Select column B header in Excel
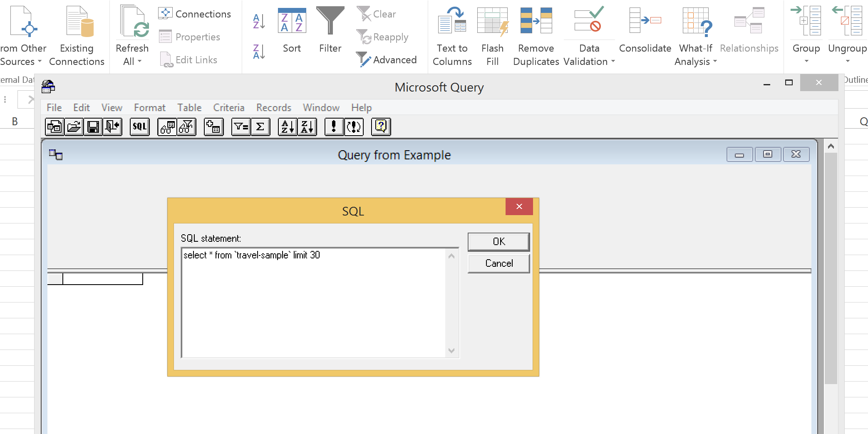The image size is (868, 434). tap(15, 122)
